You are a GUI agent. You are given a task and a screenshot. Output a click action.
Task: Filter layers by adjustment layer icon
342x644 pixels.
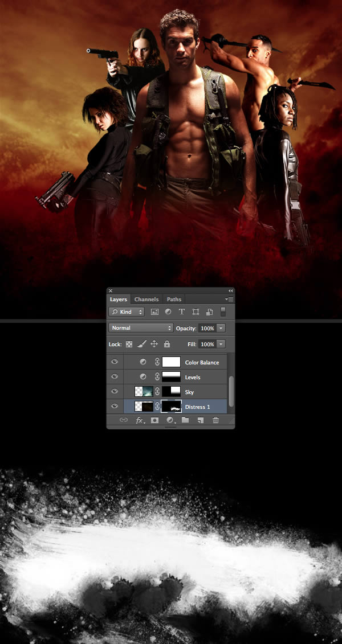pyautogui.click(x=168, y=311)
